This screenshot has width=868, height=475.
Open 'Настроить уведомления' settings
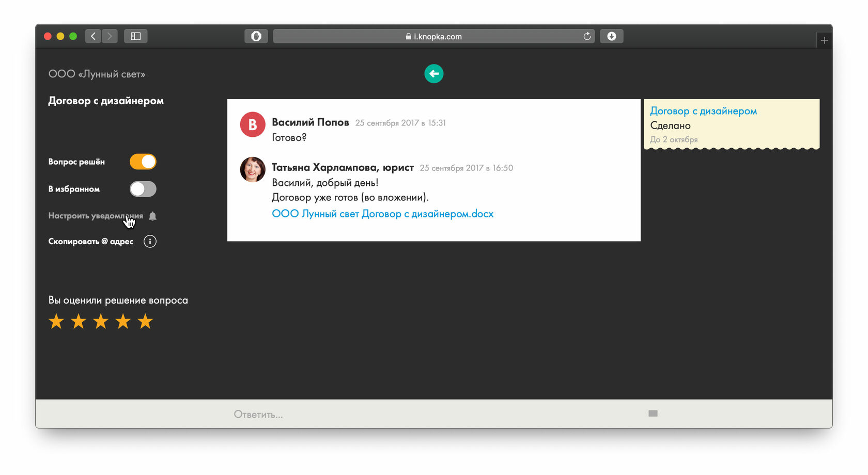coord(96,216)
